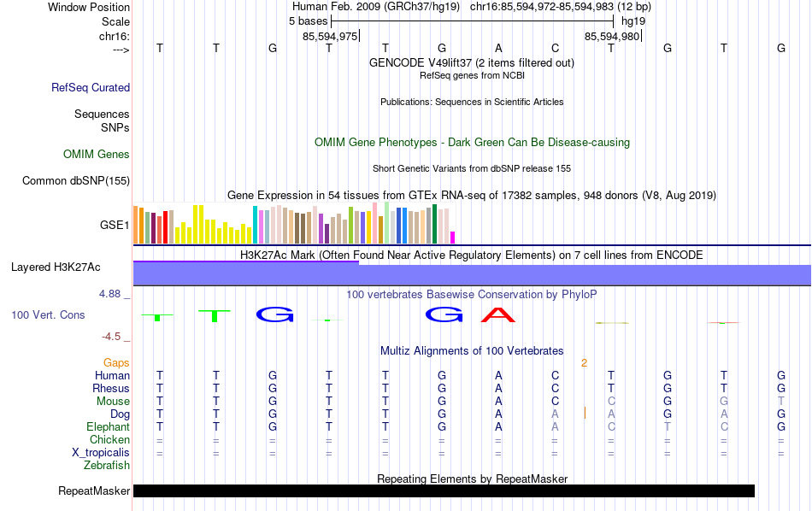Click the X_tropicalis alignment row label
This screenshot has height=511, width=812.
[101, 453]
